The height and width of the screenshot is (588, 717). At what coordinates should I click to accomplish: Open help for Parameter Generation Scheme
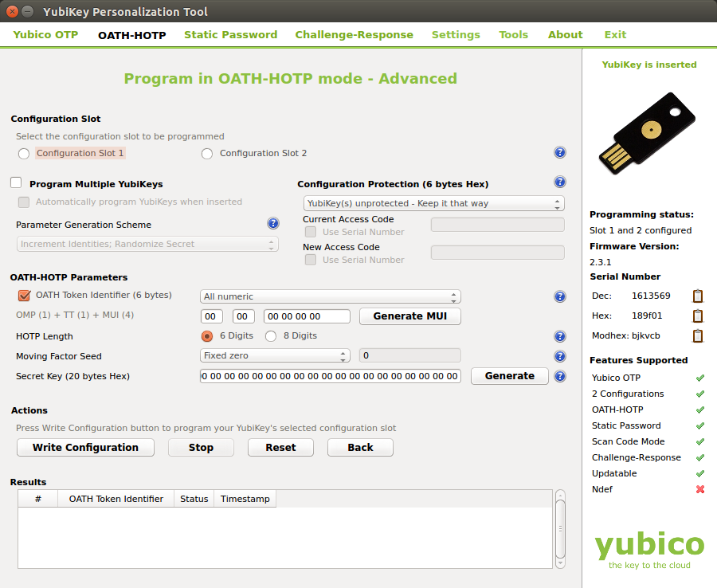(x=273, y=223)
